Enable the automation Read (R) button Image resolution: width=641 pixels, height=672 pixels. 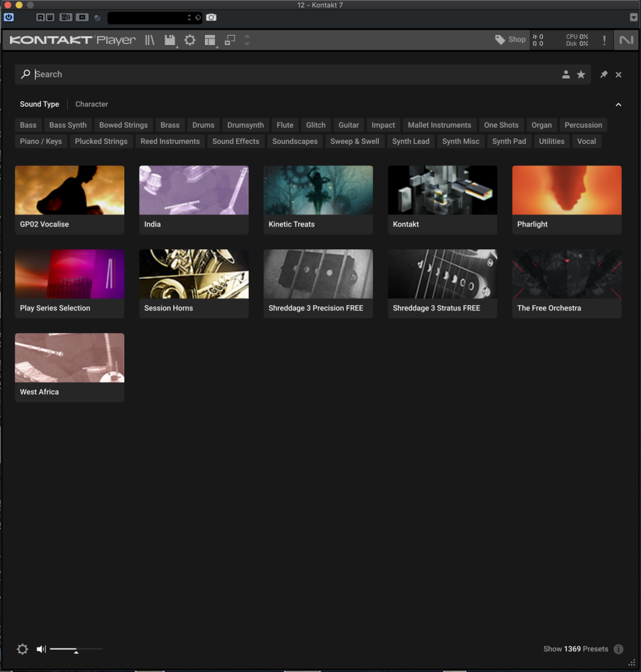(x=40, y=17)
